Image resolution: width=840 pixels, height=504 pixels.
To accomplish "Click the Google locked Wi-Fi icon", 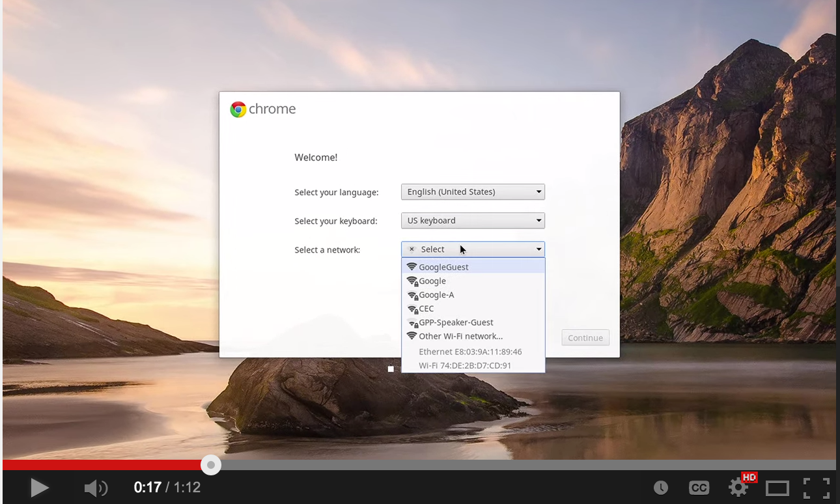I will [412, 281].
